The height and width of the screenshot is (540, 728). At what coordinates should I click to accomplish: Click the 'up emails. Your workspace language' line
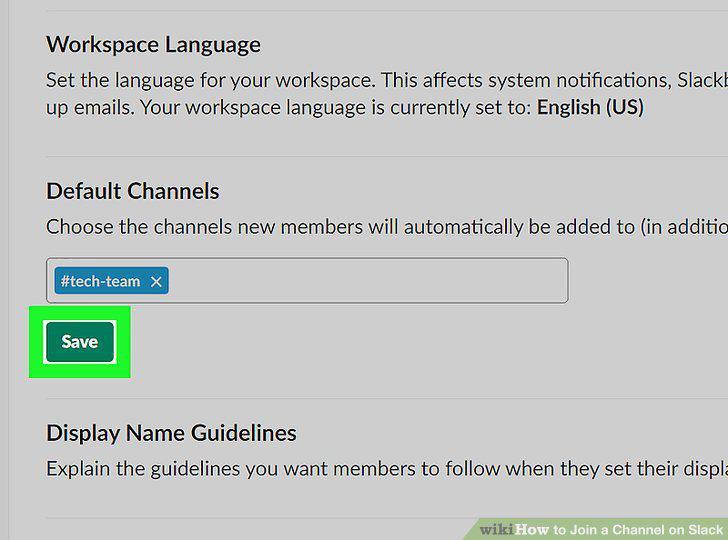pos(344,107)
